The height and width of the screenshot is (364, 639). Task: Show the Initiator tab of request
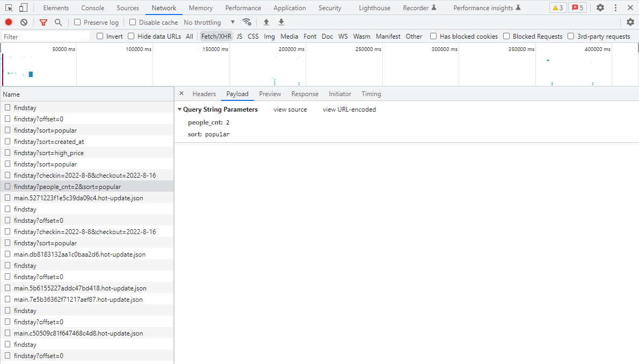coord(340,94)
